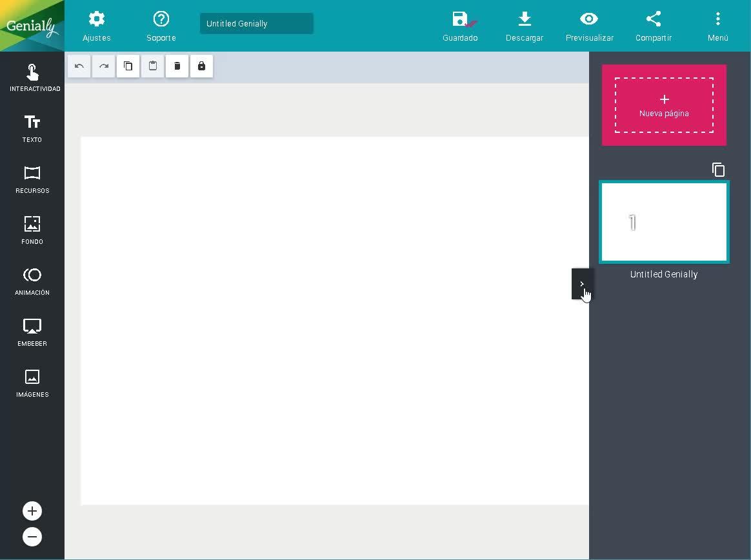
Task: Click Previsualizar eye icon
Action: pyautogui.click(x=589, y=26)
